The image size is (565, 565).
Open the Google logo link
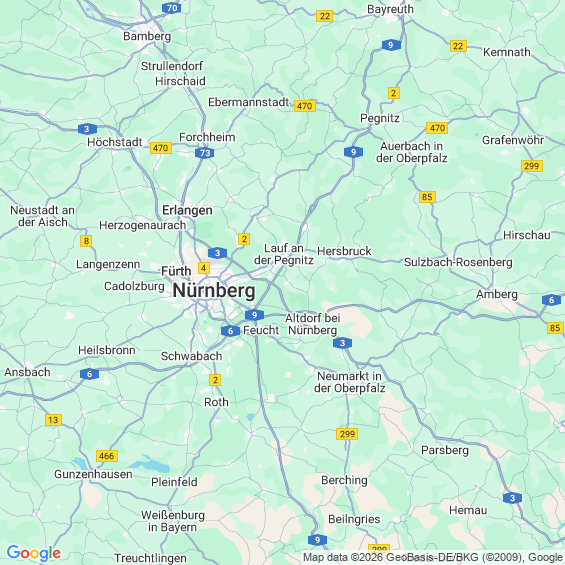34,553
